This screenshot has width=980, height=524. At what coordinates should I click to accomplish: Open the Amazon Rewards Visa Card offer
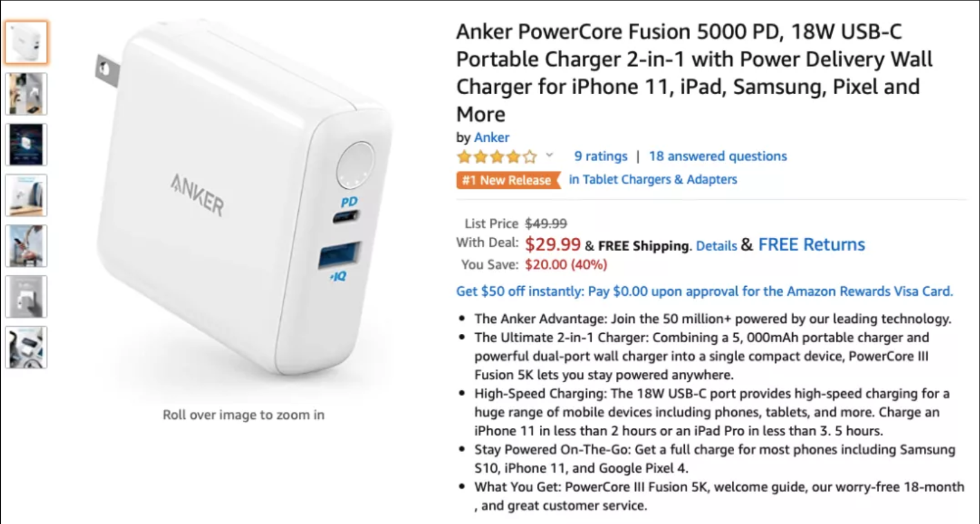[x=704, y=291]
